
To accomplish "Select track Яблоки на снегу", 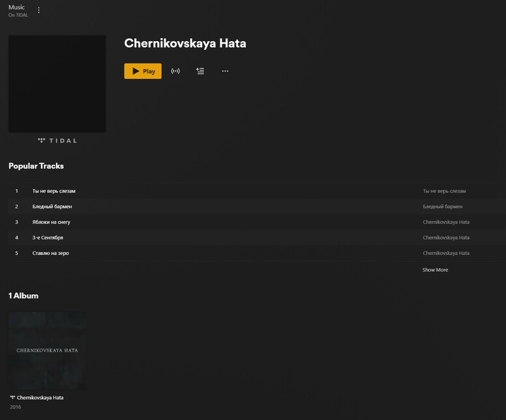I will pyautogui.click(x=51, y=222).
